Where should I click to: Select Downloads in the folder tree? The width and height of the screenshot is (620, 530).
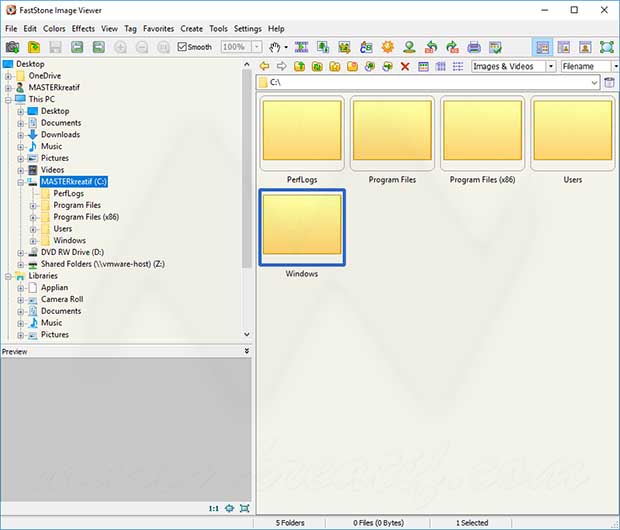click(60, 134)
